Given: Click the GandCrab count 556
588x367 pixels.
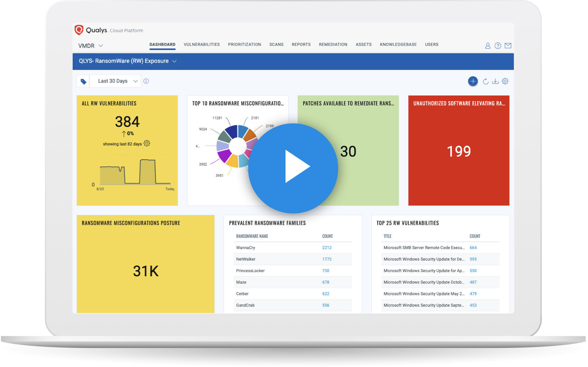Looking at the screenshot, I should (326, 305).
